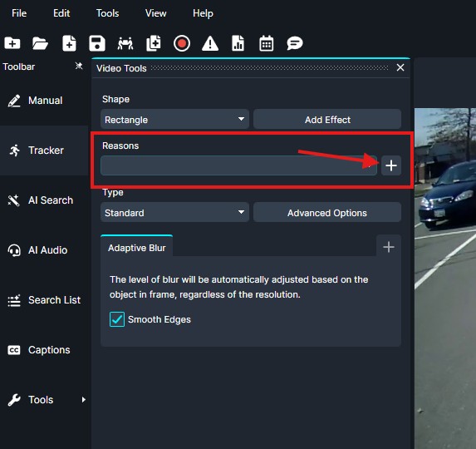Click the Add Effect button
The width and height of the screenshot is (476, 449).
[327, 120]
